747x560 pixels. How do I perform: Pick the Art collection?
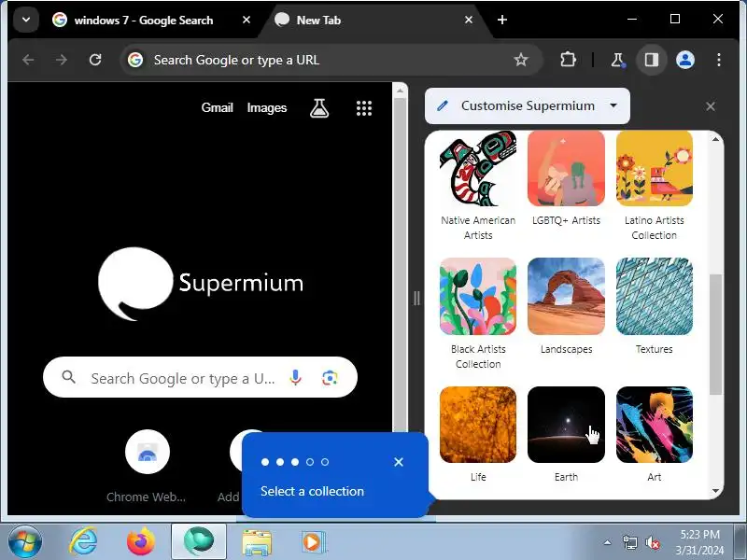(x=655, y=434)
